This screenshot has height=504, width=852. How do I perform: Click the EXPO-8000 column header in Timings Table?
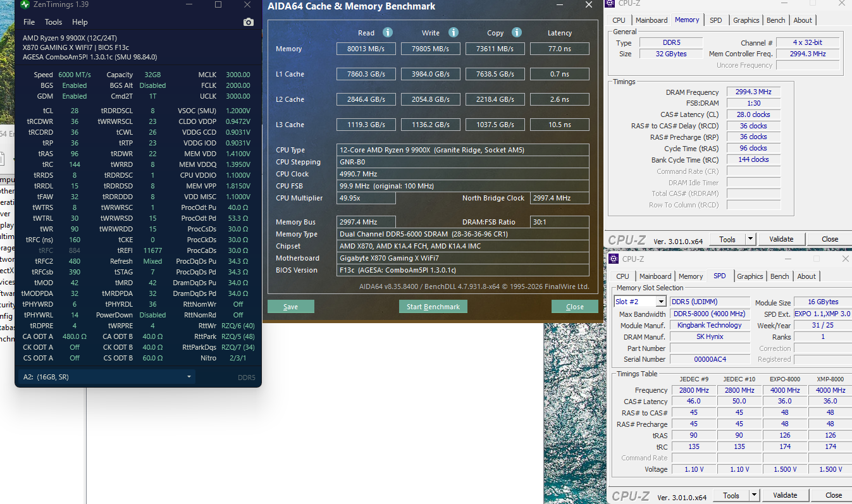pos(785,379)
